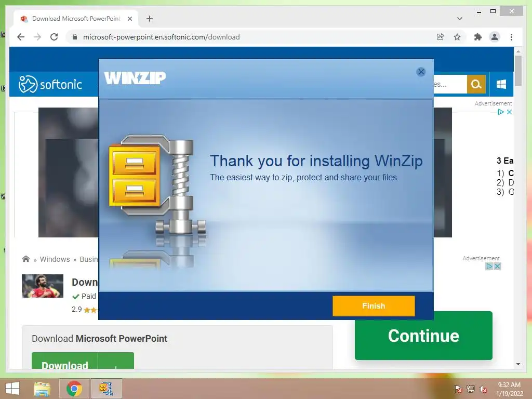The width and height of the screenshot is (532, 399).
Task: Select the Download Microsoft PowerPoint tab
Action: pos(76,19)
